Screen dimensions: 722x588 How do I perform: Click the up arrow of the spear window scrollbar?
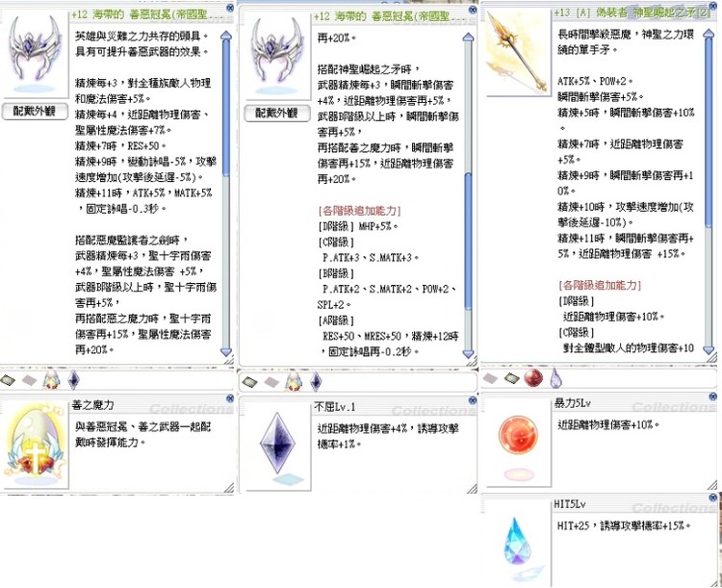click(x=709, y=35)
